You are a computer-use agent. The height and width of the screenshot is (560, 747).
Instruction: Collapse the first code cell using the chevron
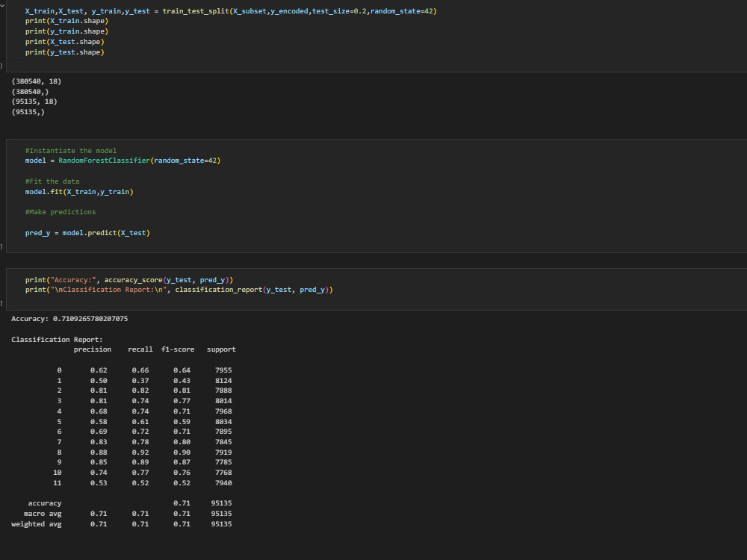(2, 4)
